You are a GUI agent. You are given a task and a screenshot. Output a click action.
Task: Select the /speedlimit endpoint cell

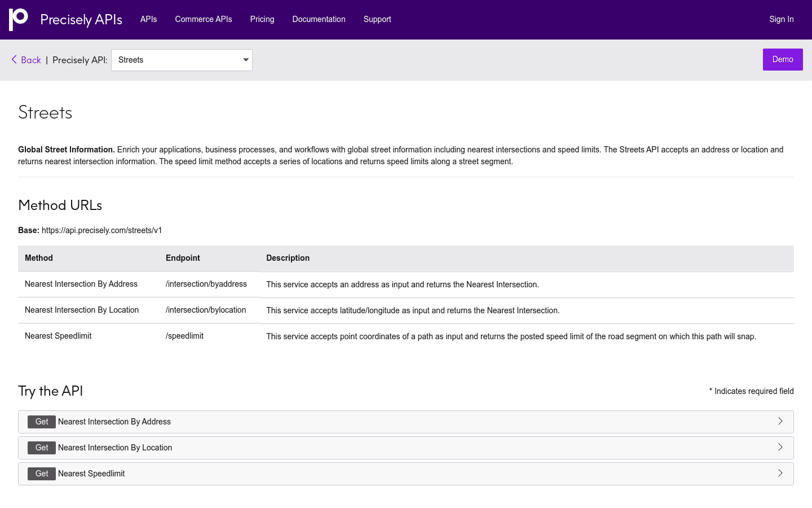tap(184, 336)
